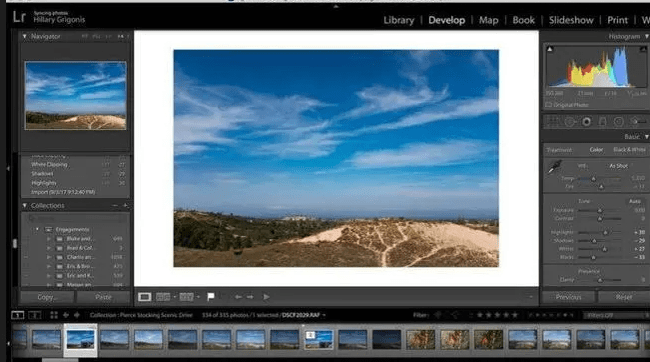Filter filmstrip by flagged status
This screenshot has height=362, width=650.
pyautogui.click(x=438, y=315)
